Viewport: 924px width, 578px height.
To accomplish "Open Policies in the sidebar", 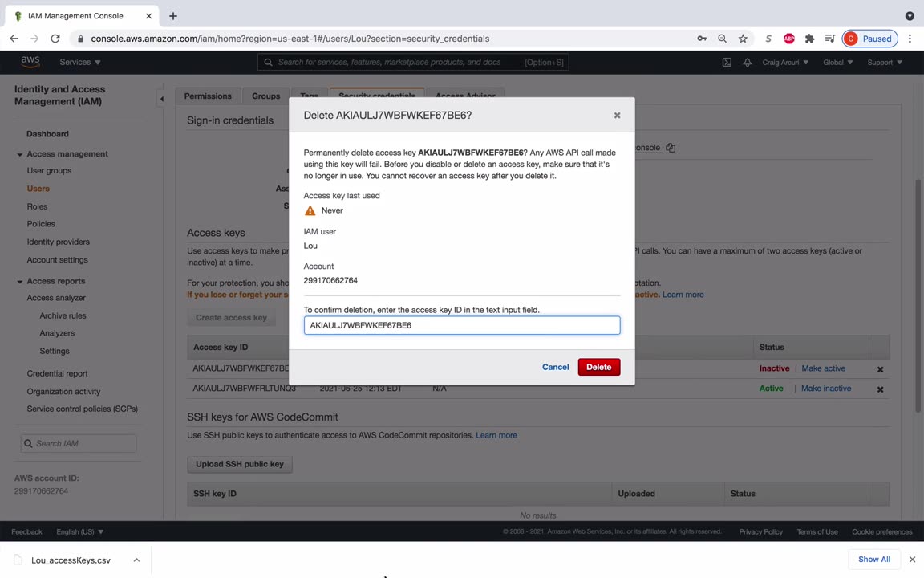I will click(x=41, y=224).
